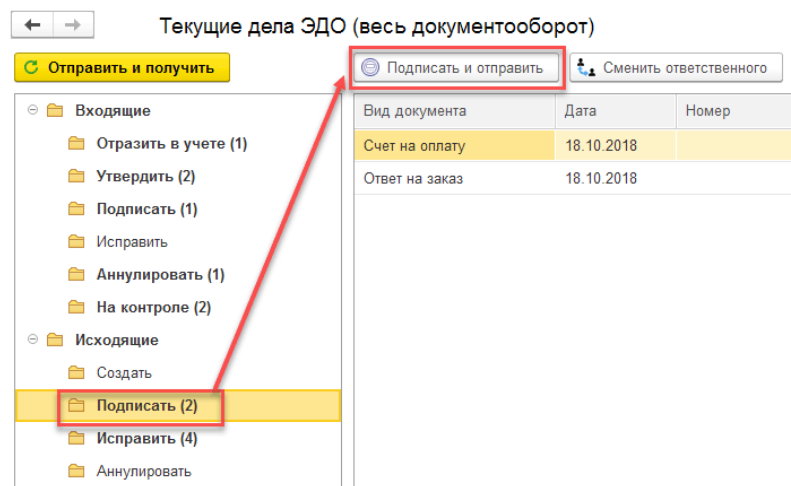Click Сменить ответственного button

(x=676, y=68)
